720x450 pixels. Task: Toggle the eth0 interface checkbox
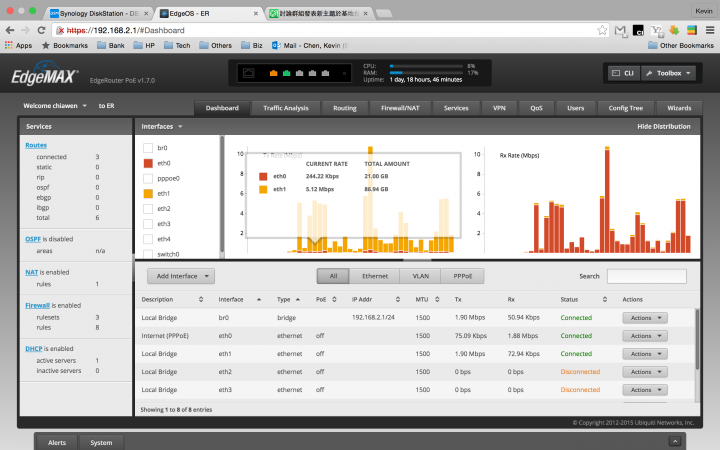coord(148,163)
